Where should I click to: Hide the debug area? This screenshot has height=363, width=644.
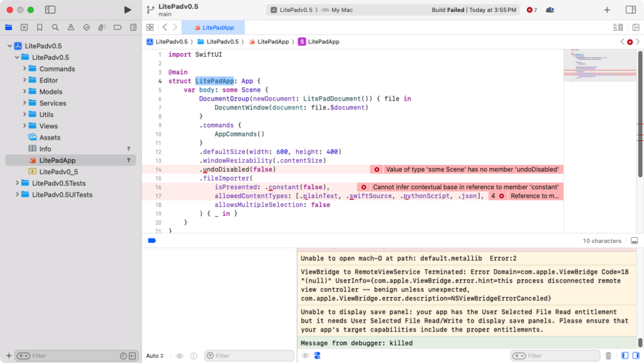click(x=634, y=240)
